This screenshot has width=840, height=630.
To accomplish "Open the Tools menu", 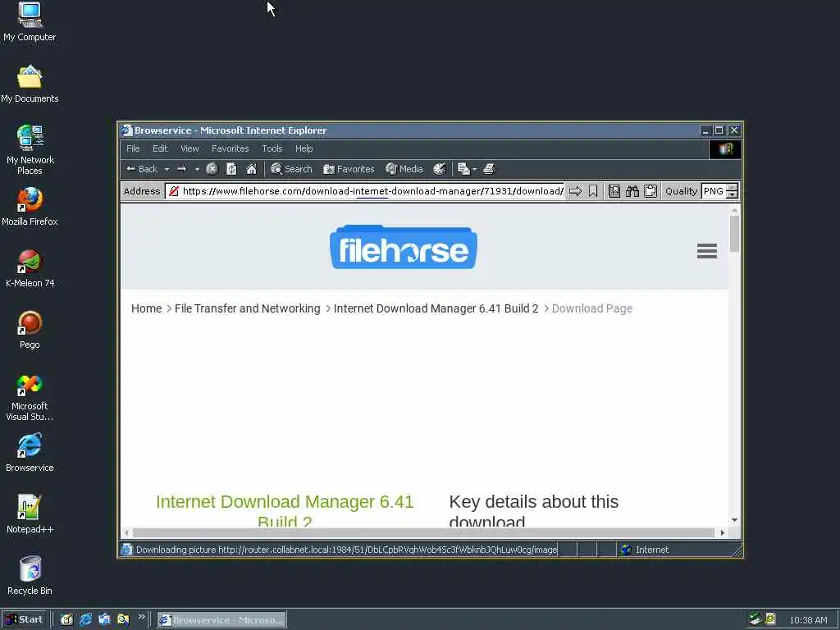I will coord(272,149).
